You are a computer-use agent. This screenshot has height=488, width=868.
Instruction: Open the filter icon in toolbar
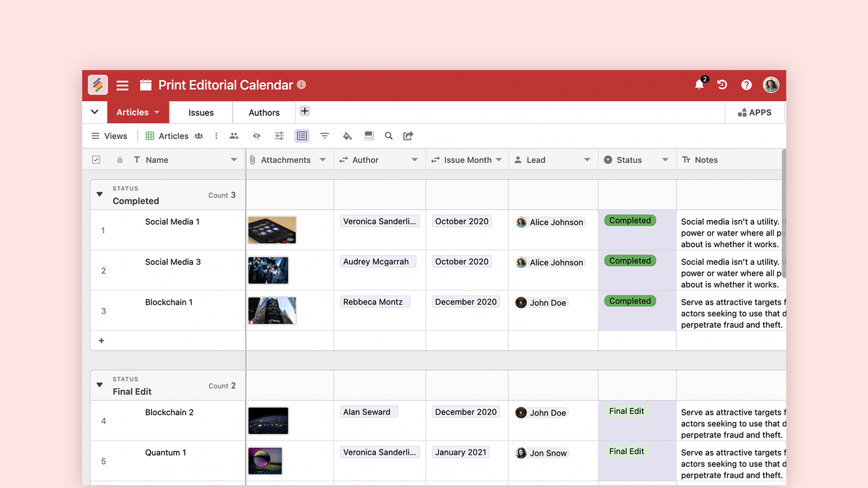pos(324,136)
